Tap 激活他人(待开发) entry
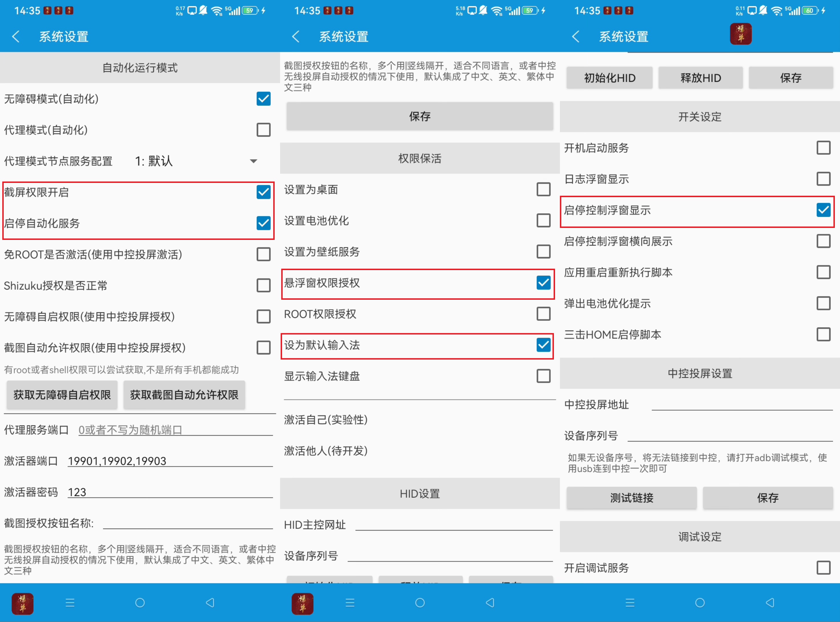Screen dimensions: 840x622 326,451
